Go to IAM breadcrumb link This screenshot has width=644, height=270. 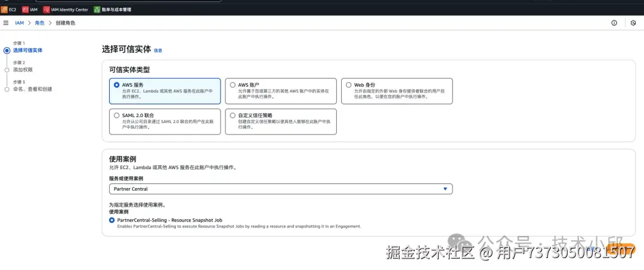pos(19,23)
